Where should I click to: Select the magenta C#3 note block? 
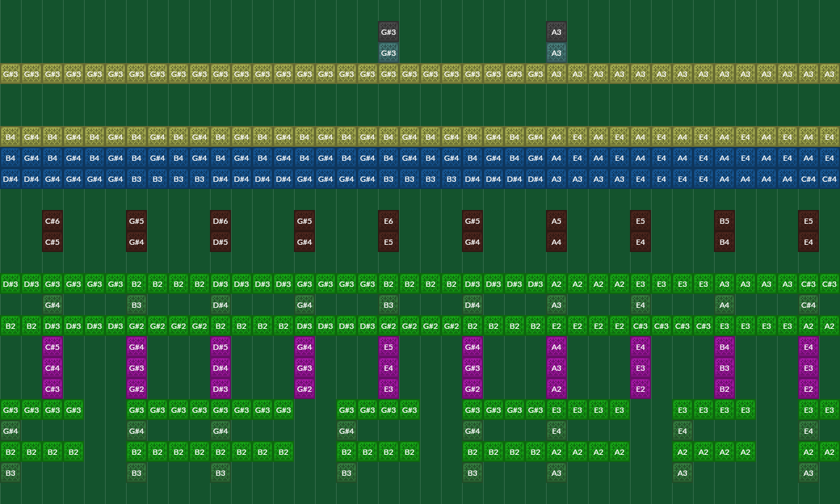pos(52,389)
